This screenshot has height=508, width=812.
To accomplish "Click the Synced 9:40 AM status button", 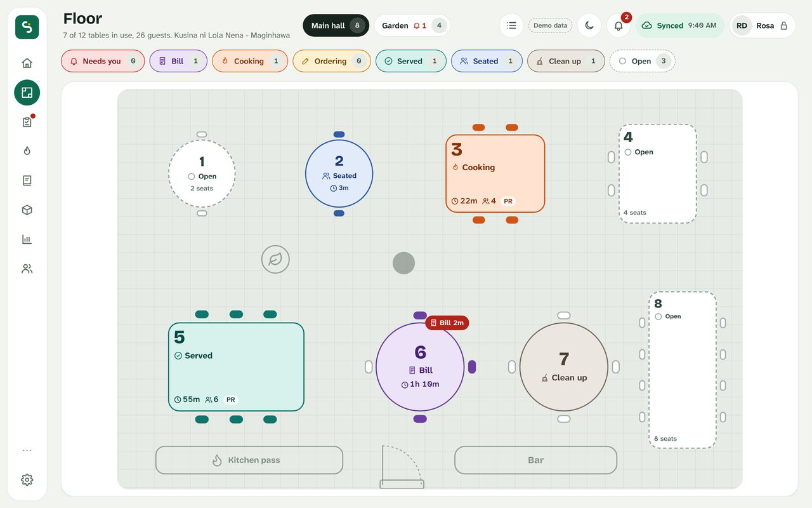I will pos(680,25).
